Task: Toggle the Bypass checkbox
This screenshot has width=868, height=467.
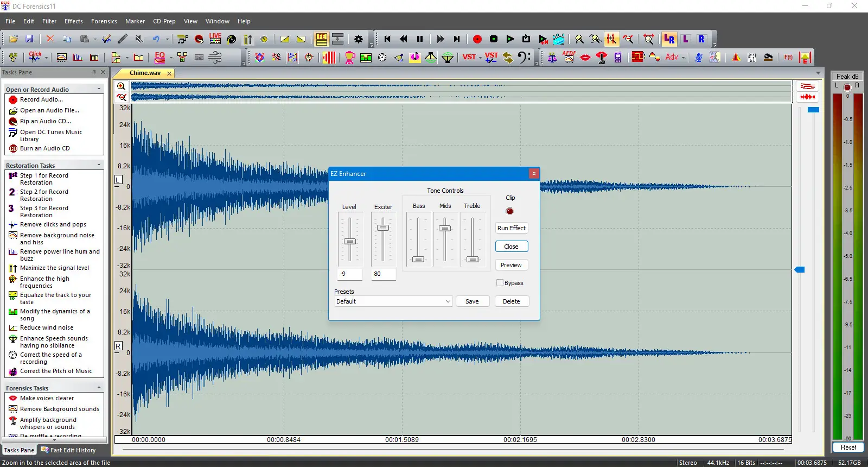Action: (x=500, y=283)
